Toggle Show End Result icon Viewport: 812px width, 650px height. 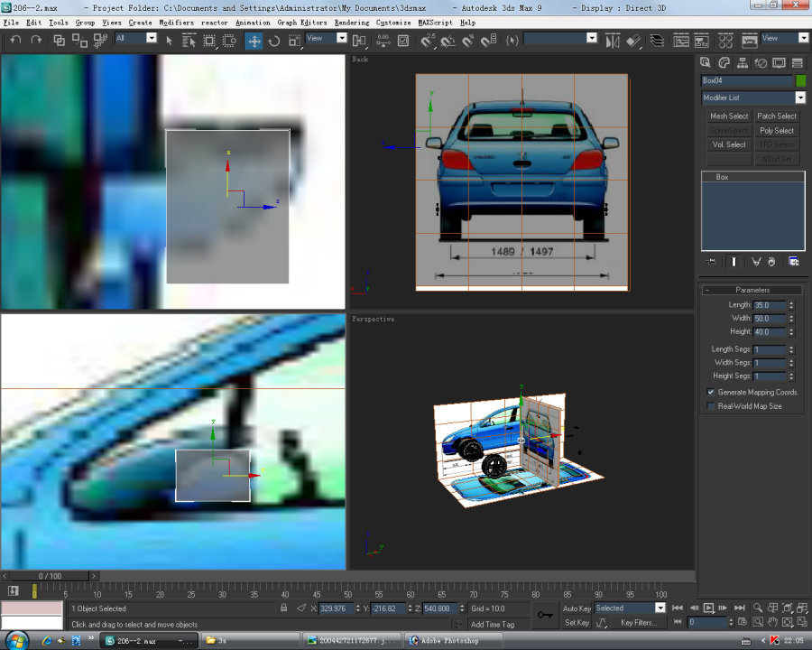[x=734, y=261]
